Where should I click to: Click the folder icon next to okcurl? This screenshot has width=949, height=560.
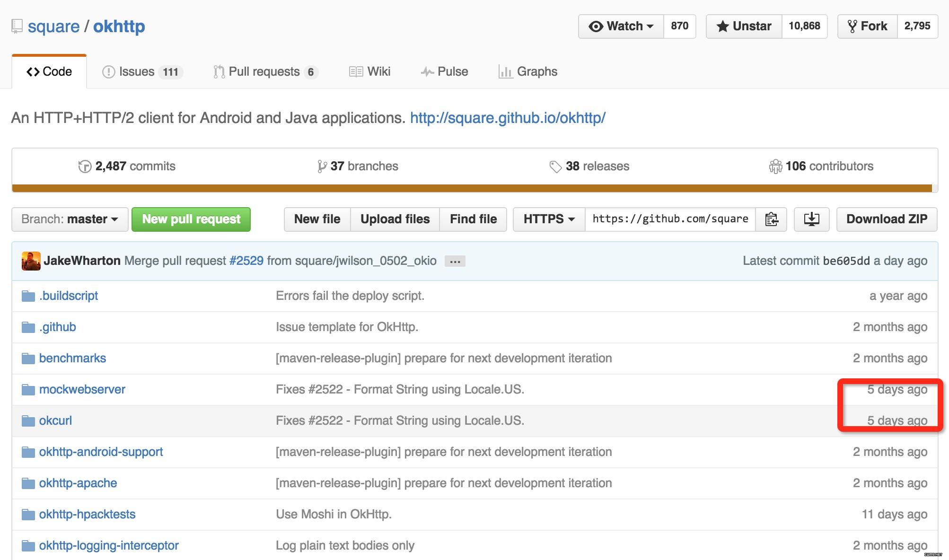pos(28,421)
